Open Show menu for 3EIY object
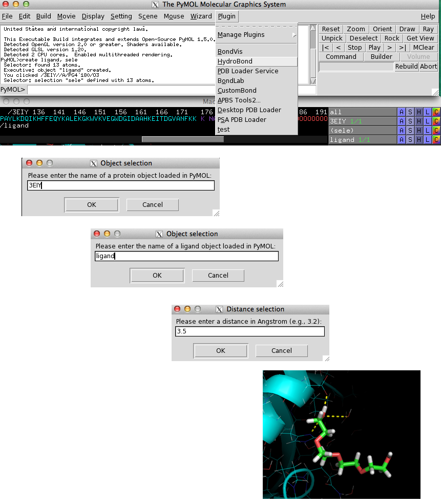441x504 pixels. tap(410, 121)
